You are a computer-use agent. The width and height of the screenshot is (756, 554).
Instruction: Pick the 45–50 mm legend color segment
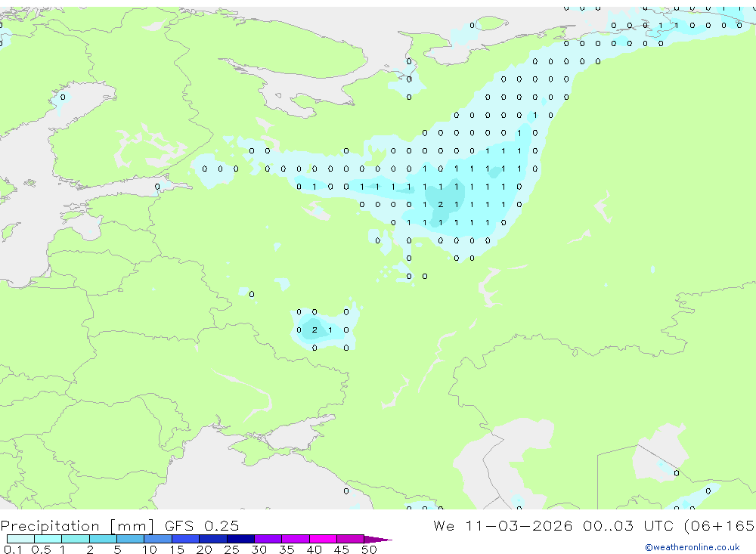[351, 539]
